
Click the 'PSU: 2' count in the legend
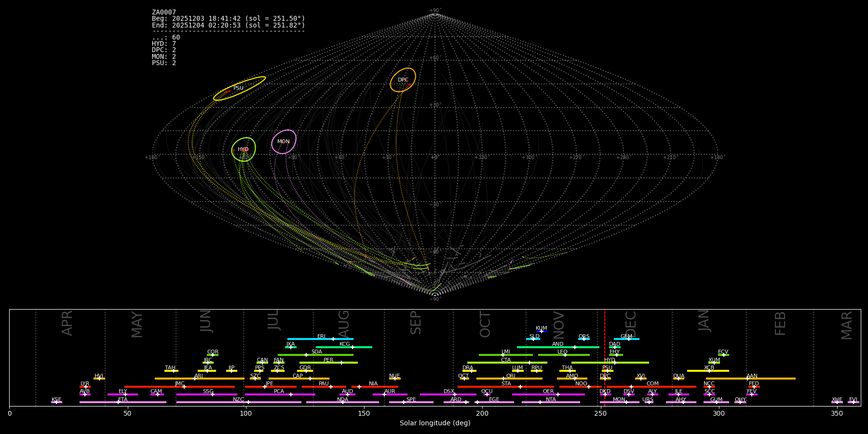click(164, 63)
